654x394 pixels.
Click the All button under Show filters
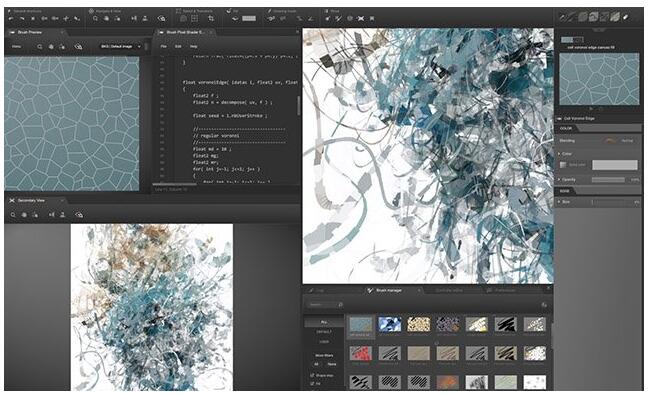tap(316, 364)
